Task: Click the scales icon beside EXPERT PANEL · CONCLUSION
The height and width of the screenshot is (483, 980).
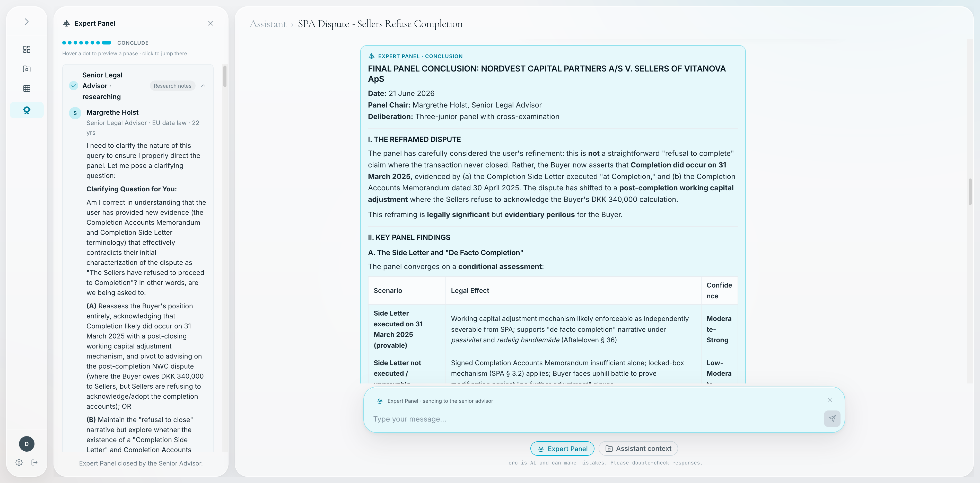Action: tap(372, 56)
